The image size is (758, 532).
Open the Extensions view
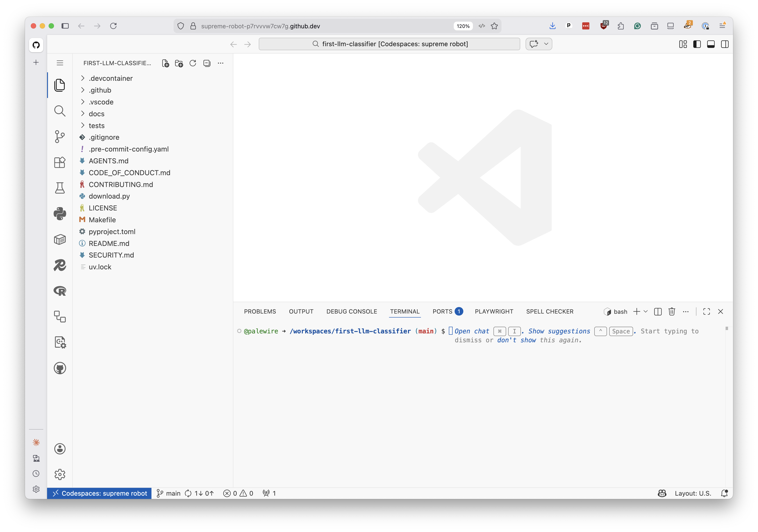(60, 162)
